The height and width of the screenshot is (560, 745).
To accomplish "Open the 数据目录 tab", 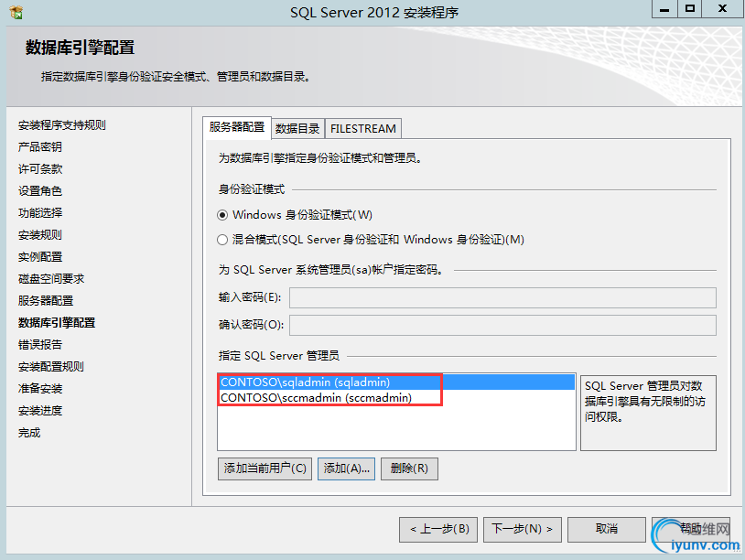I will [297, 129].
